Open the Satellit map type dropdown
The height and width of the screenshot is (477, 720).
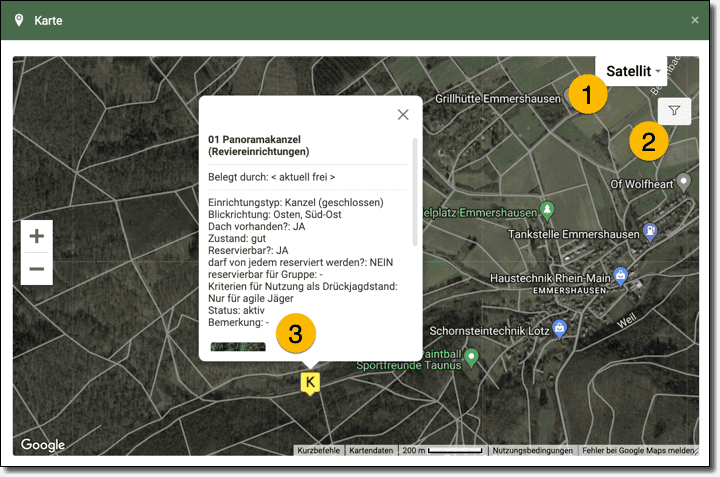[x=634, y=71]
